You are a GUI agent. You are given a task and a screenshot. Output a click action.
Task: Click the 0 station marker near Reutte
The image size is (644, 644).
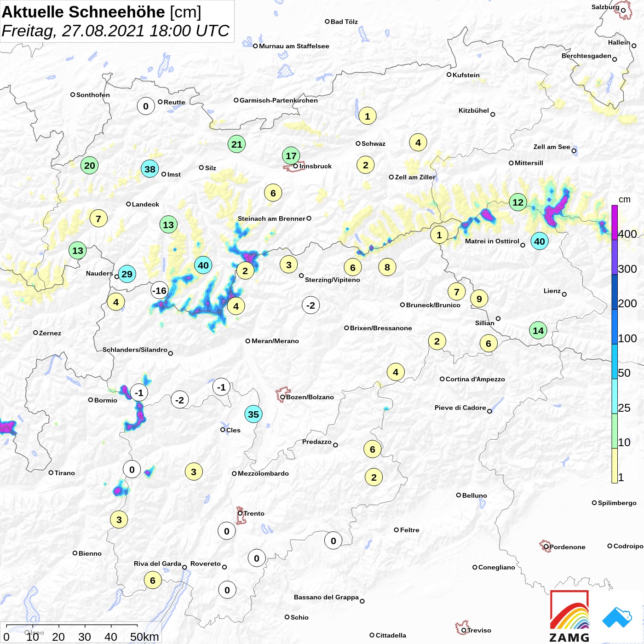146,106
